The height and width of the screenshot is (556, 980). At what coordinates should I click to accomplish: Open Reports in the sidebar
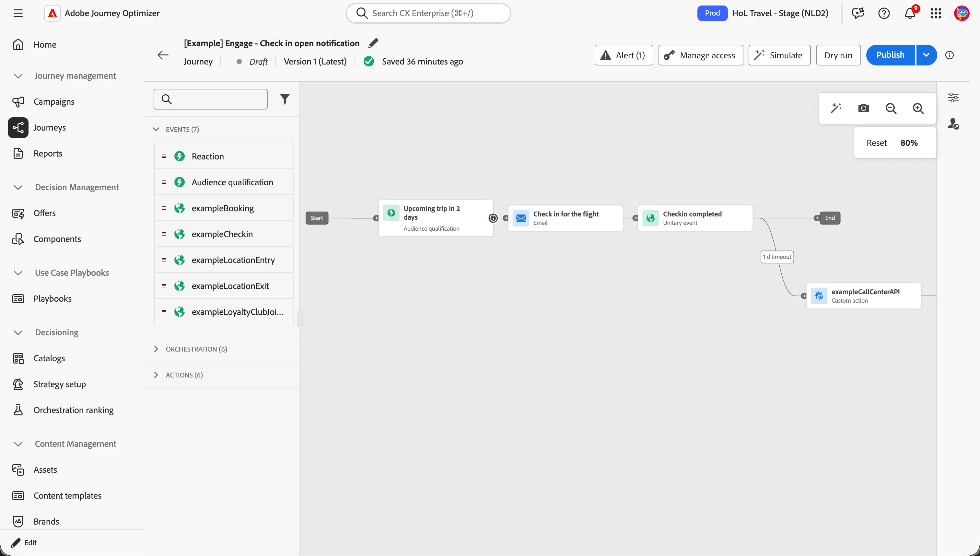pyautogui.click(x=48, y=154)
